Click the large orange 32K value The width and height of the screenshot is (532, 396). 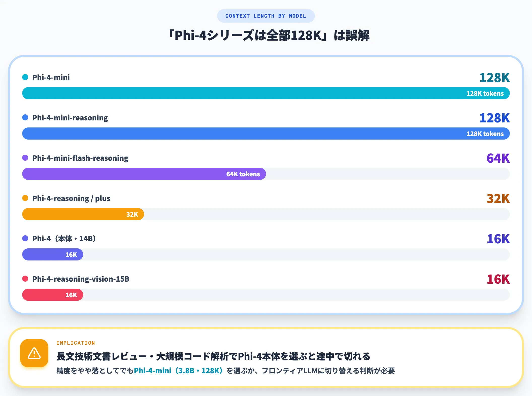click(x=498, y=199)
